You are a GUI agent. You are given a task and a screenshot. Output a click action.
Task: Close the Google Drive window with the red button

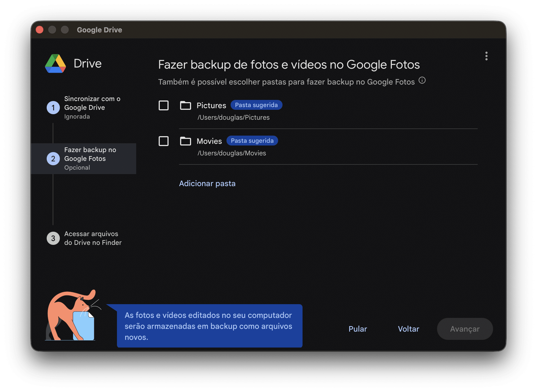[x=40, y=30]
